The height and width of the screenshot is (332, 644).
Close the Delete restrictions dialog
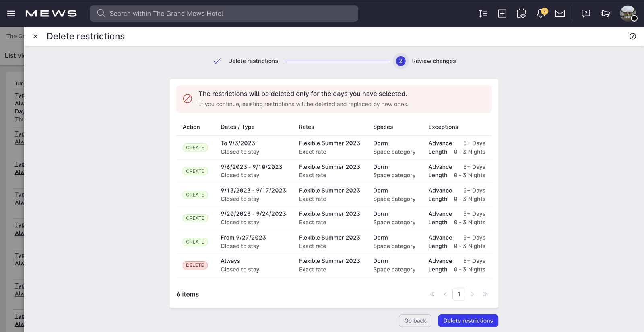click(35, 37)
